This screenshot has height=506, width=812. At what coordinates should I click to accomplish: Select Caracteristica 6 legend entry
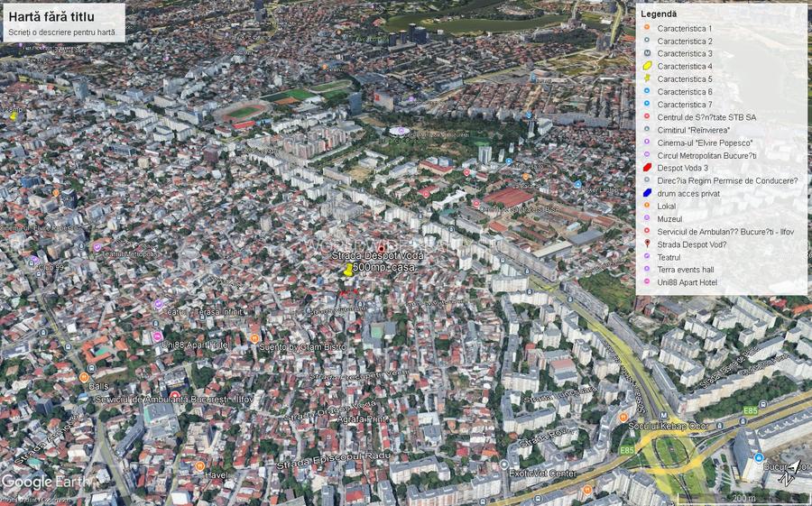(x=685, y=92)
